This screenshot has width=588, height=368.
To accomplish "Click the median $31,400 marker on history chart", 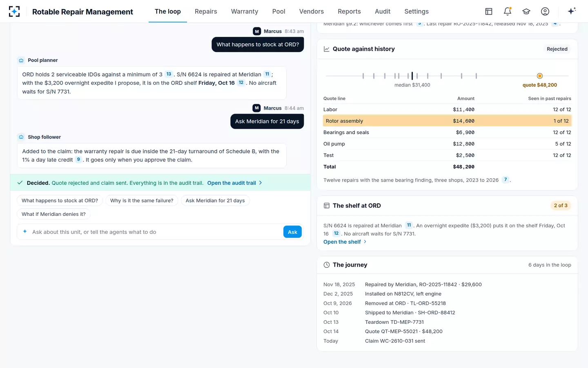I will [x=412, y=76].
